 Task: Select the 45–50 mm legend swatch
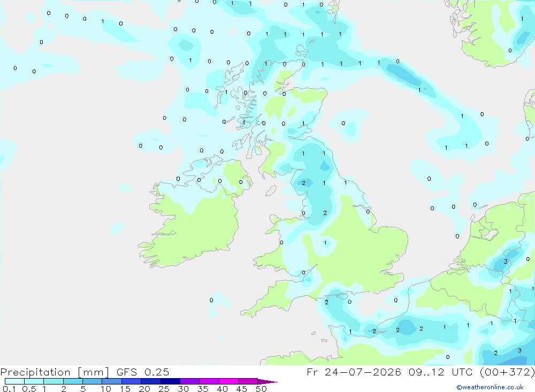(248, 381)
